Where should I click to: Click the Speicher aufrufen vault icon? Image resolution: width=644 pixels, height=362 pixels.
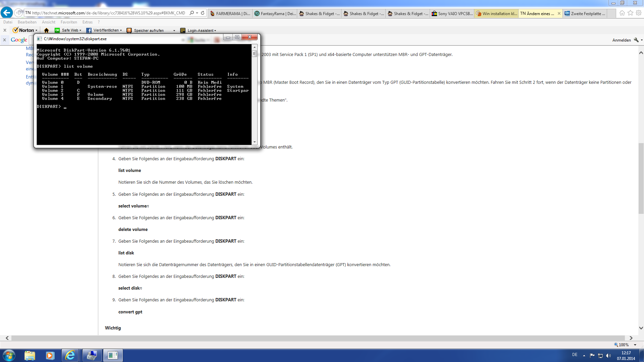[129, 31]
